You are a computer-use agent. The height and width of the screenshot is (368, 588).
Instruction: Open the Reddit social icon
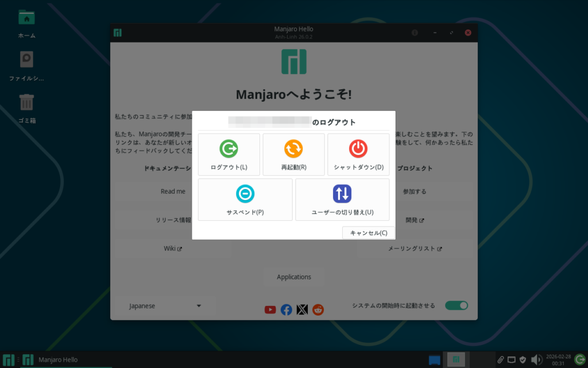click(x=318, y=310)
